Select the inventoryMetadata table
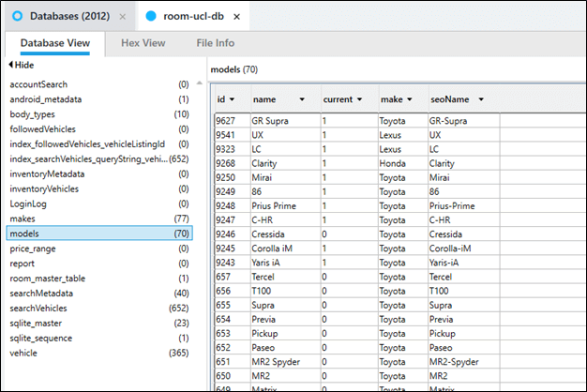The image size is (587, 392). coord(99,174)
